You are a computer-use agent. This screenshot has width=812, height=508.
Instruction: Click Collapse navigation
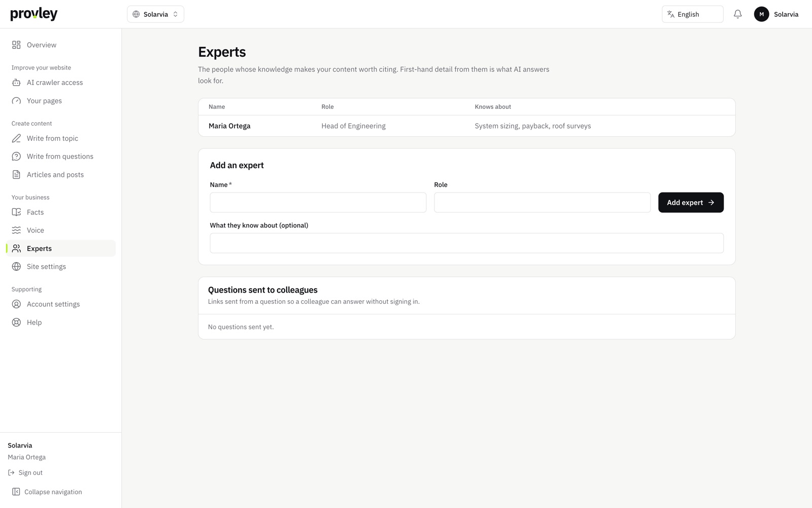(47, 492)
